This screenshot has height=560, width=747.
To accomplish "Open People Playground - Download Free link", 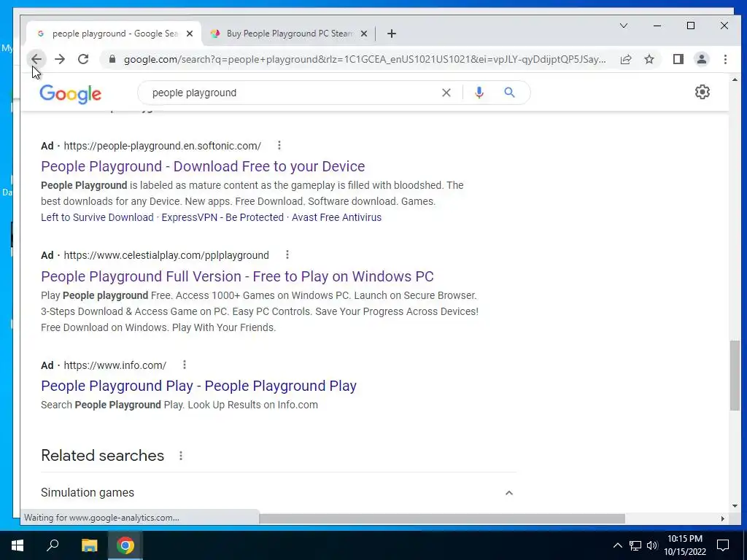I will [203, 166].
